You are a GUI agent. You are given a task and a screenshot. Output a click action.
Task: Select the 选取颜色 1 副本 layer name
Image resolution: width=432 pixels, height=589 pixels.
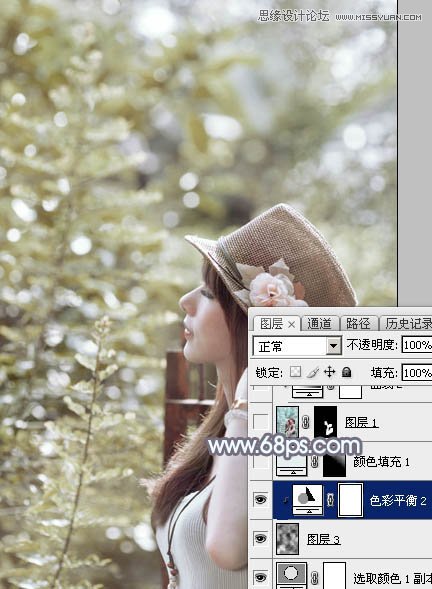point(393,578)
